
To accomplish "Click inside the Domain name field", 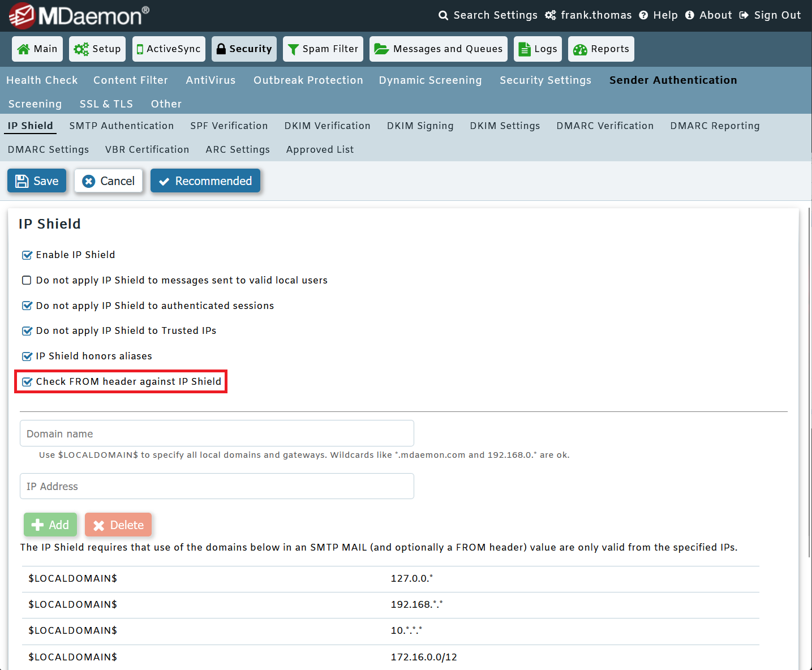I will pos(217,433).
